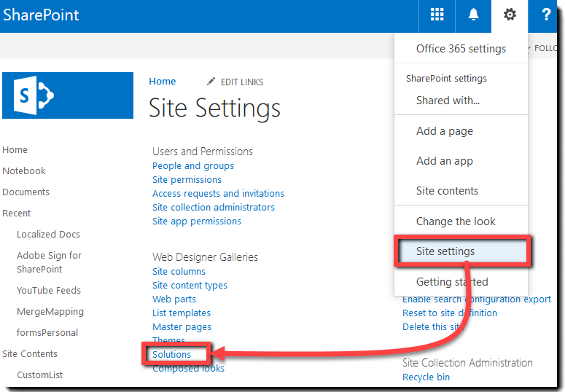Click Site collection administrators link

pos(214,208)
